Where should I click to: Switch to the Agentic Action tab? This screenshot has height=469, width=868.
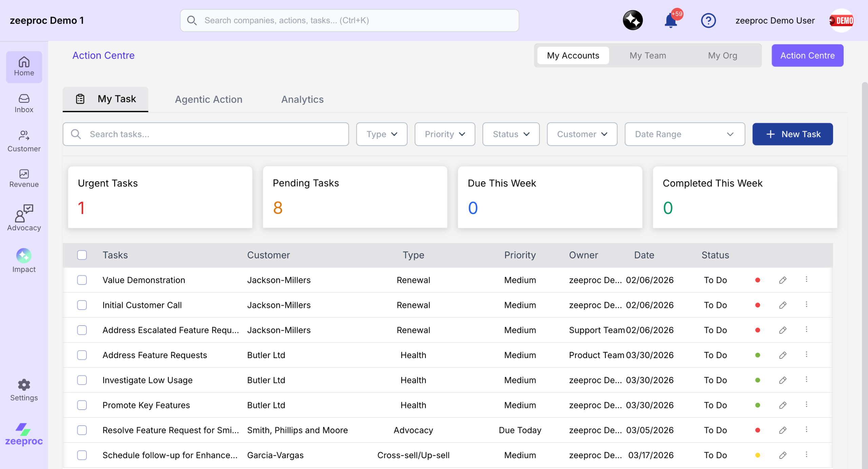point(209,99)
